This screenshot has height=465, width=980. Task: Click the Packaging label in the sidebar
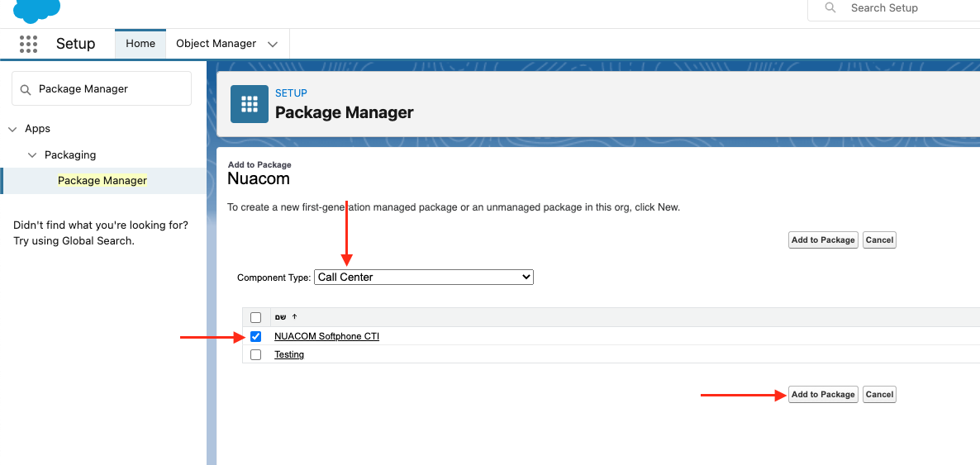point(70,155)
